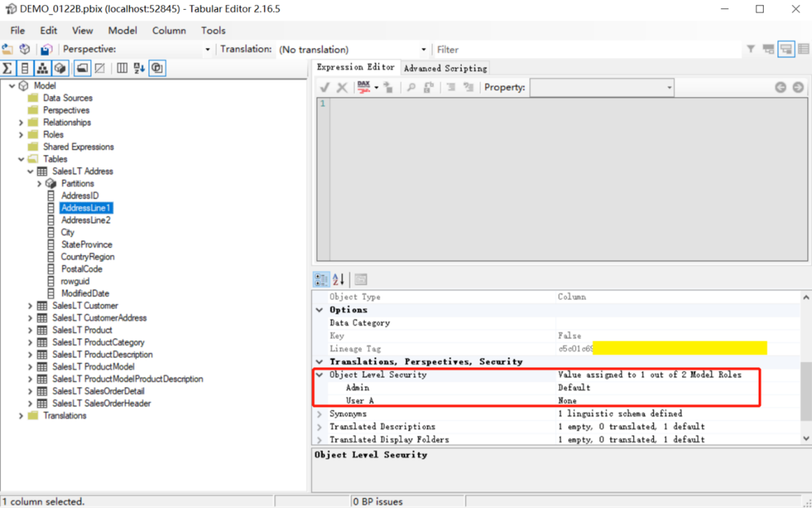
Task: Open the View menu
Action: 83,31
